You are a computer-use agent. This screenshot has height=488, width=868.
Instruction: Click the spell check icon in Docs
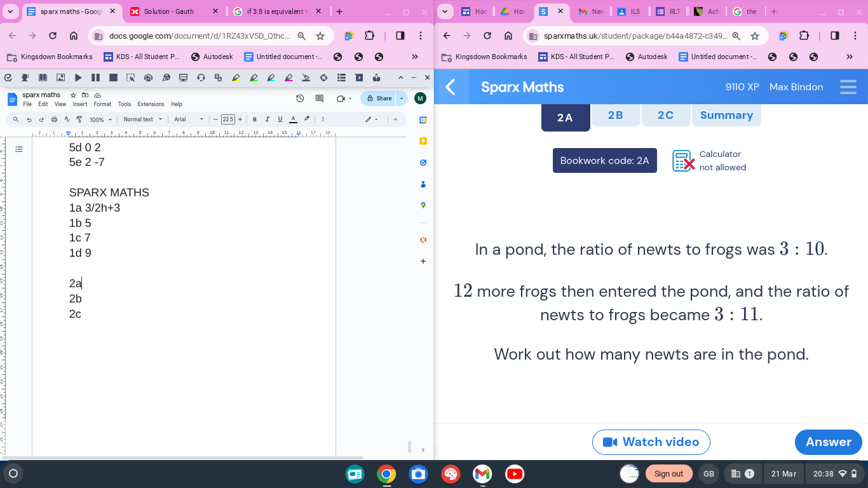click(x=67, y=119)
